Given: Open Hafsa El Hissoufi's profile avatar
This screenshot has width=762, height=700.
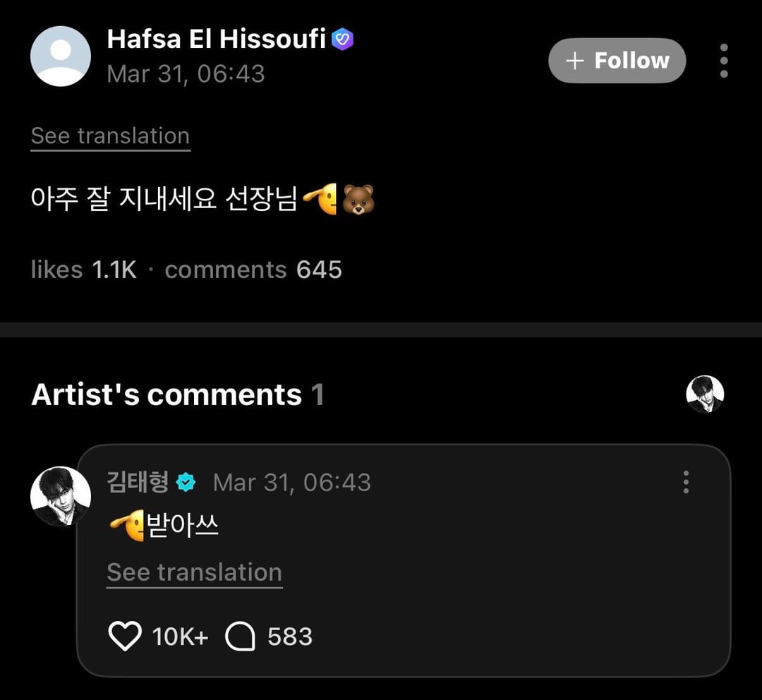Looking at the screenshot, I should click(x=61, y=56).
